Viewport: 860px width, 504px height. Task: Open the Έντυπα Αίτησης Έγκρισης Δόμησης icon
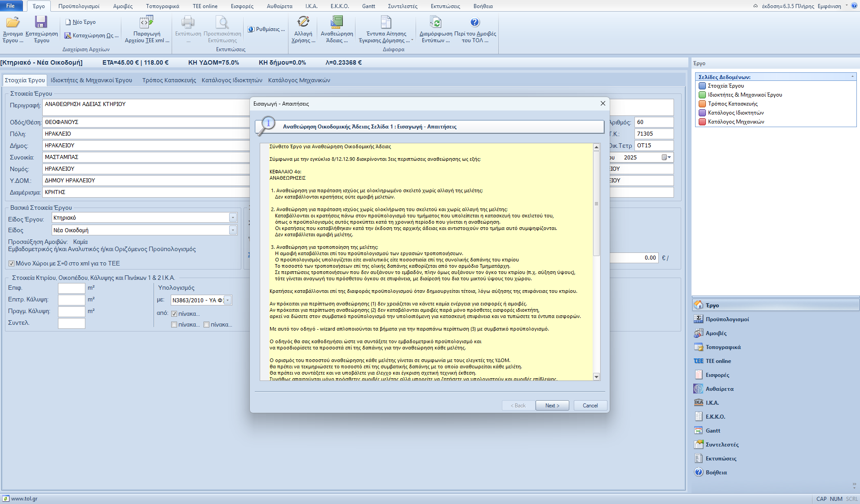(386, 22)
